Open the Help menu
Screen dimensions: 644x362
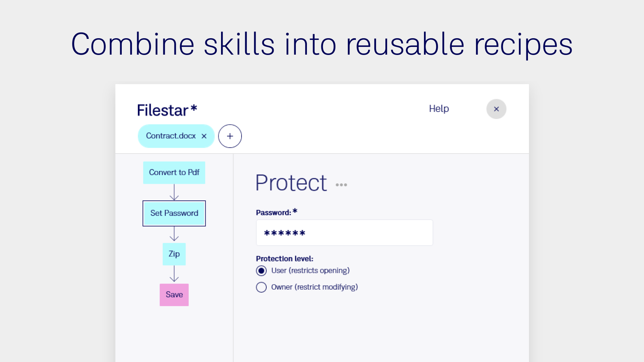439,109
